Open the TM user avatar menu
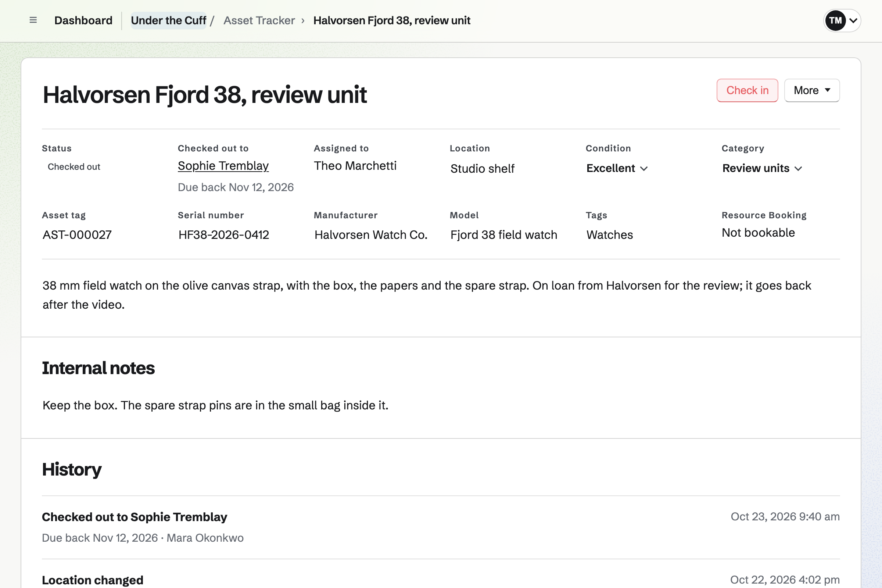Screen dimensions: 882x588 (x=842, y=20)
